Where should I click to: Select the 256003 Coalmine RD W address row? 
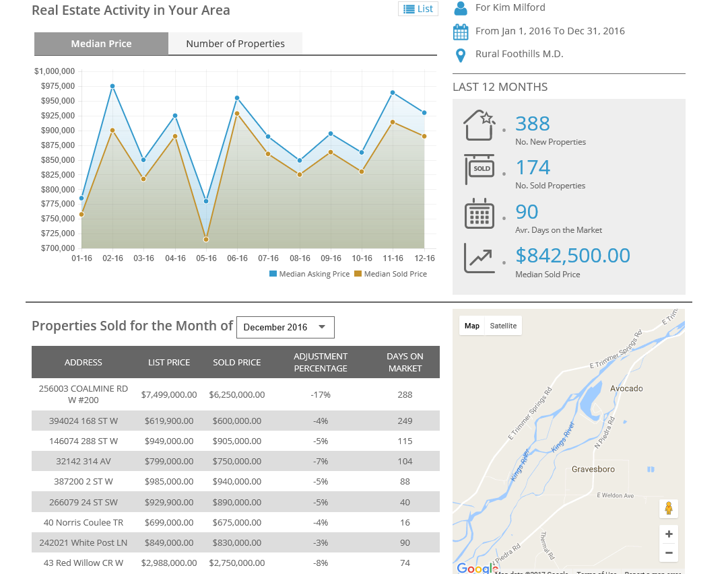(x=83, y=394)
